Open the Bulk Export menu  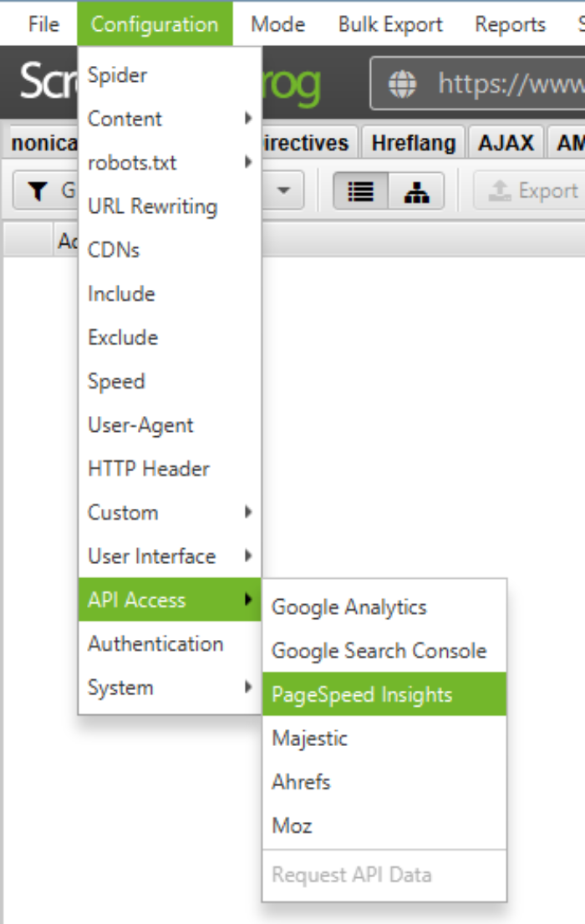390,24
